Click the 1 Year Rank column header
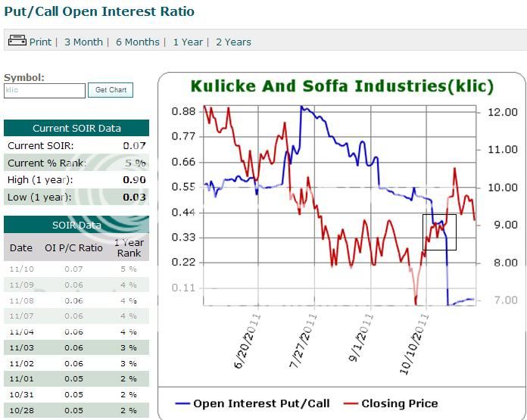Image resolution: width=527 pixels, height=420 pixels. point(129,247)
